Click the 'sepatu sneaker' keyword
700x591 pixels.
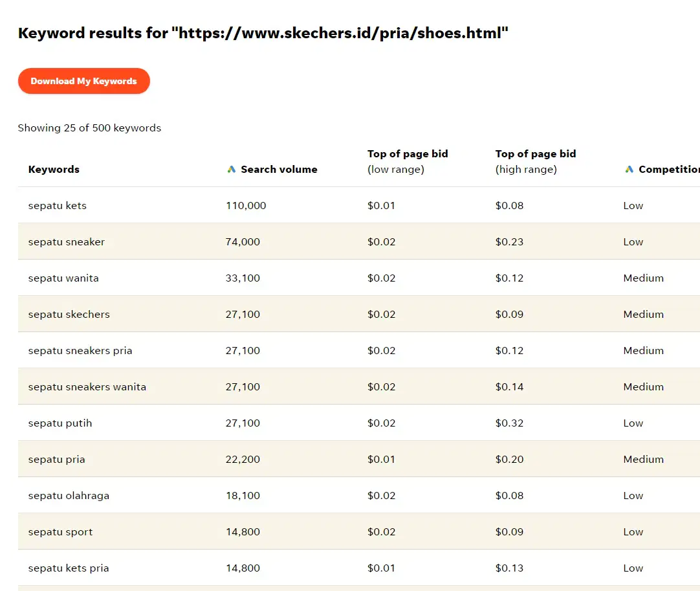point(67,241)
